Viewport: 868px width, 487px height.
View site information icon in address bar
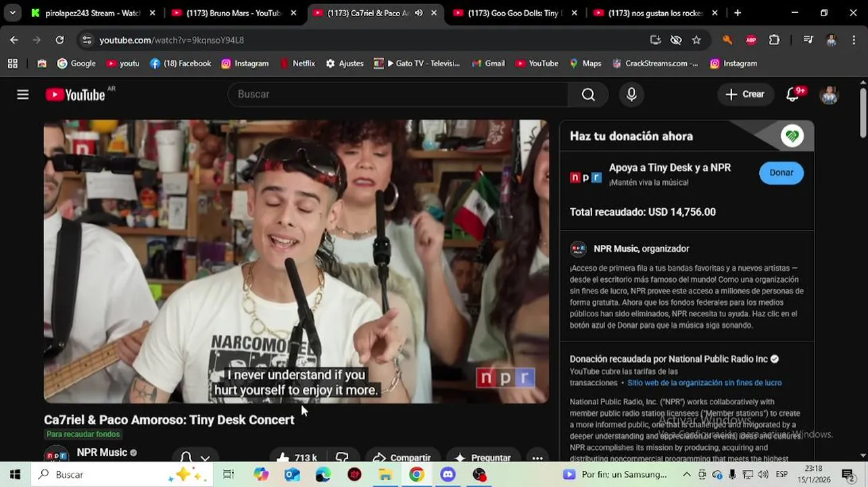click(x=87, y=40)
